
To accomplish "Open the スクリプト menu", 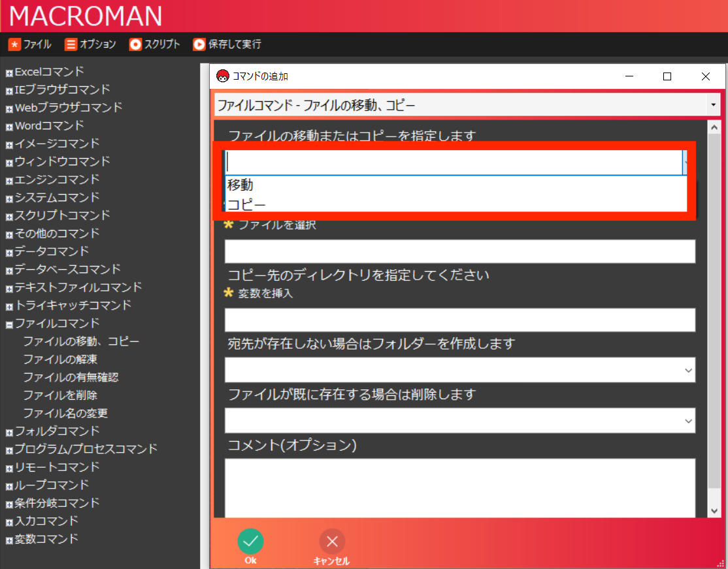I will (155, 44).
